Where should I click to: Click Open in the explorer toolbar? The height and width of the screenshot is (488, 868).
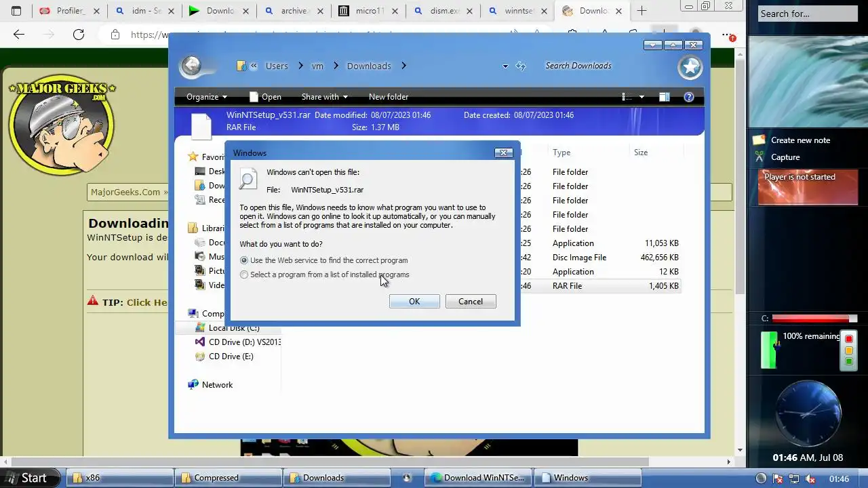tap(265, 97)
